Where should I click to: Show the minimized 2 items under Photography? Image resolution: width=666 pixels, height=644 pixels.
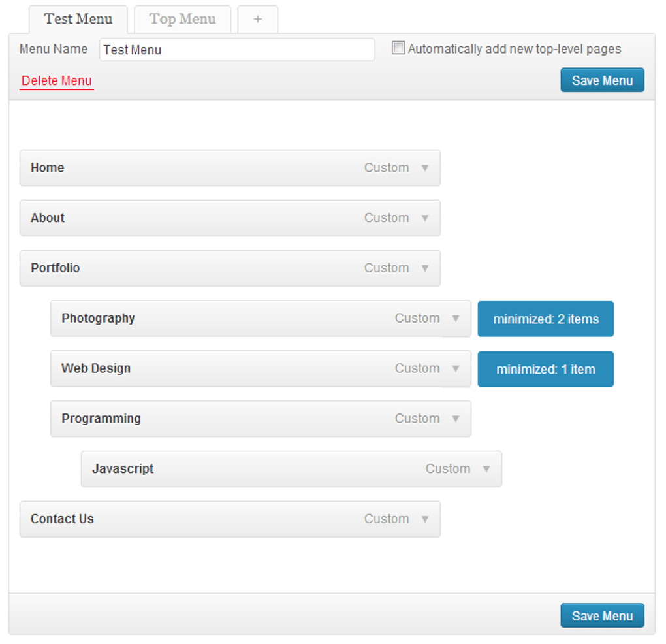(x=545, y=319)
